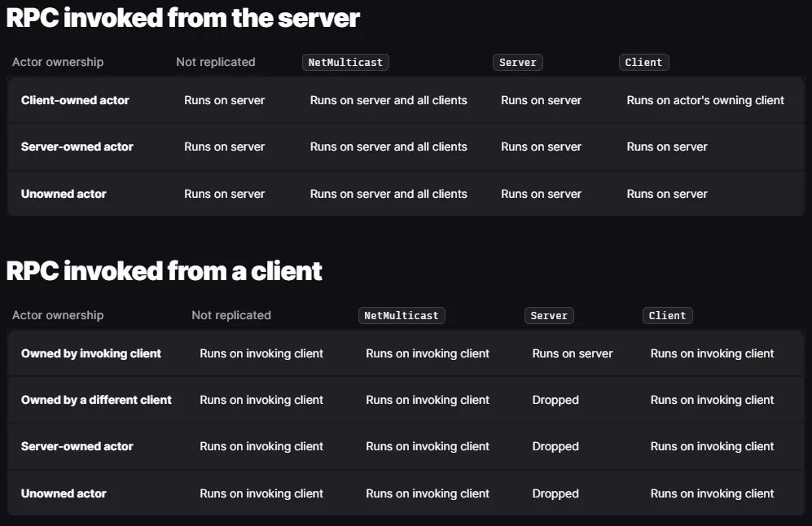Click the 'Unowned actor' label in the server table
Screen dimensions: 812x526
click(64, 194)
